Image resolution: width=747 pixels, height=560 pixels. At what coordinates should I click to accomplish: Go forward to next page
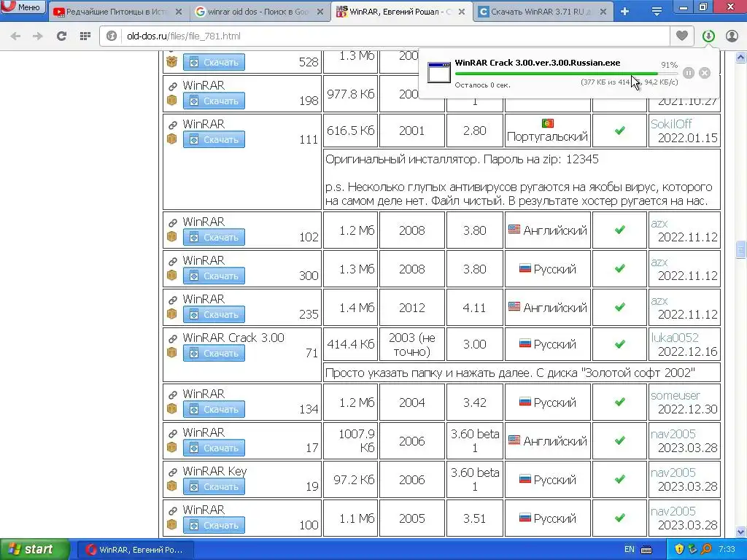pos(38,36)
